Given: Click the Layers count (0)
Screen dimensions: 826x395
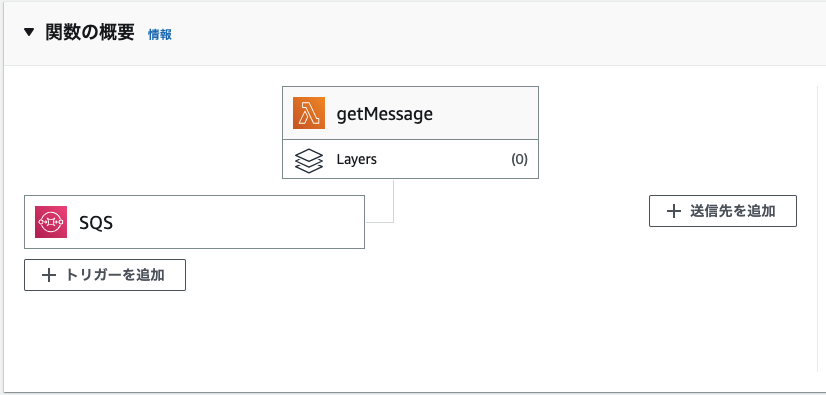Looking at the screenshot, I should 519,160.
